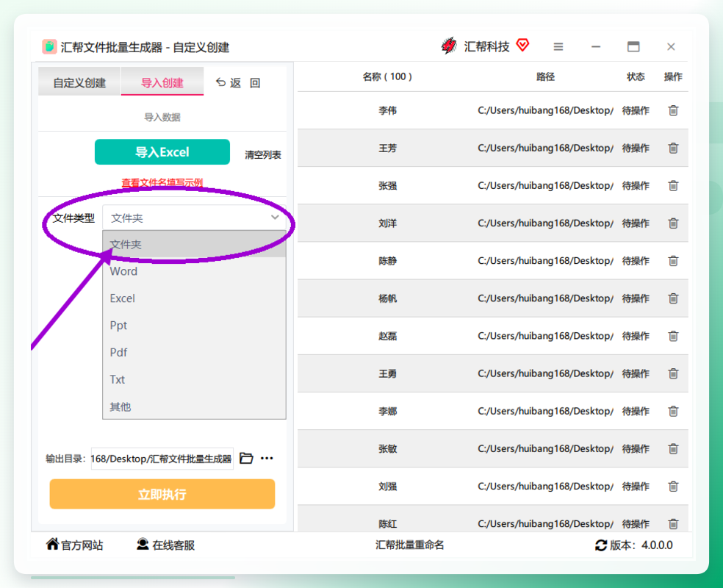
Task: Select the name cell 王勇
Action: tap(387, 373)
